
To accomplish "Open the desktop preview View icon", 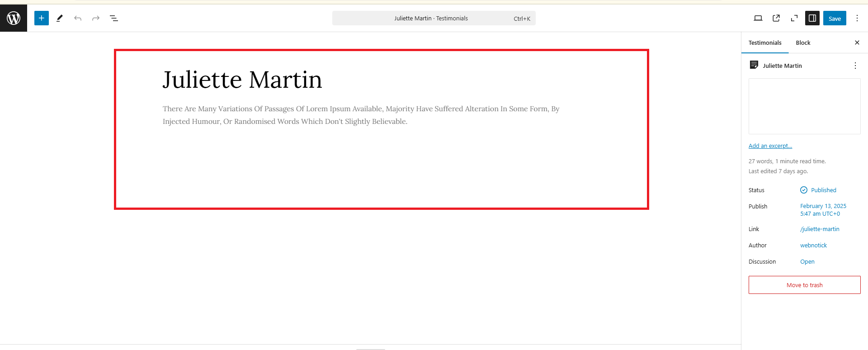I will pyautogui.click(x=758, y=18).
